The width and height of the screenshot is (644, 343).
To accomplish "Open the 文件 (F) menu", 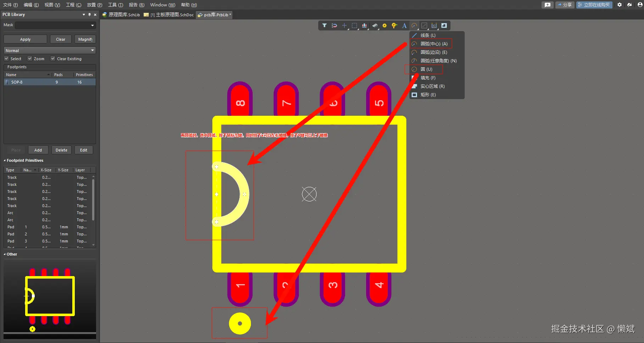I will coord(10,5).
